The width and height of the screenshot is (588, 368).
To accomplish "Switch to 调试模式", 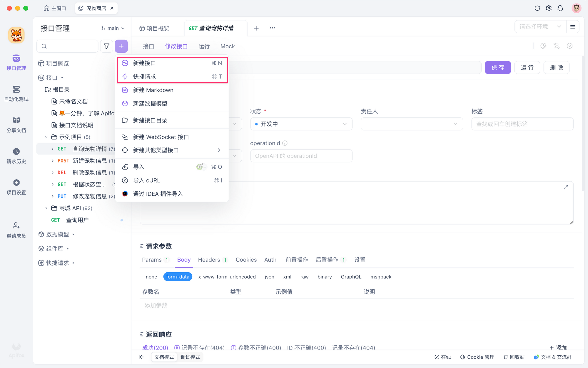I will (x=190, y=357).
